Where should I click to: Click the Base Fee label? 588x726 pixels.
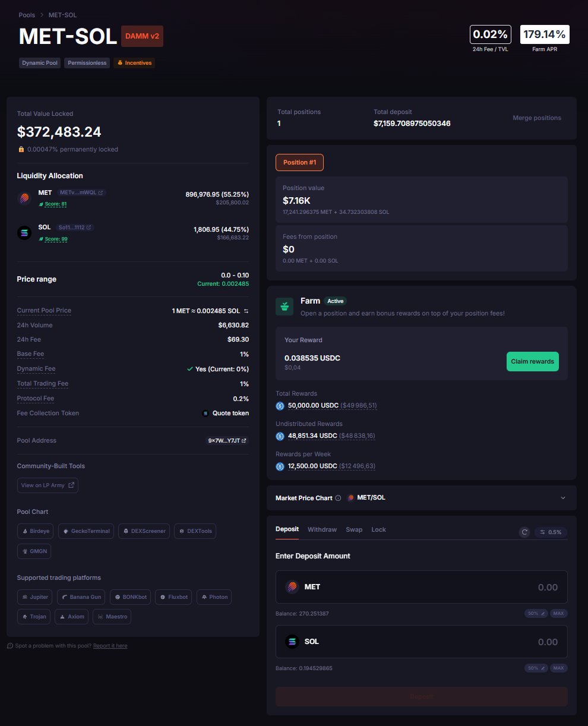click(x=30, y=354)
